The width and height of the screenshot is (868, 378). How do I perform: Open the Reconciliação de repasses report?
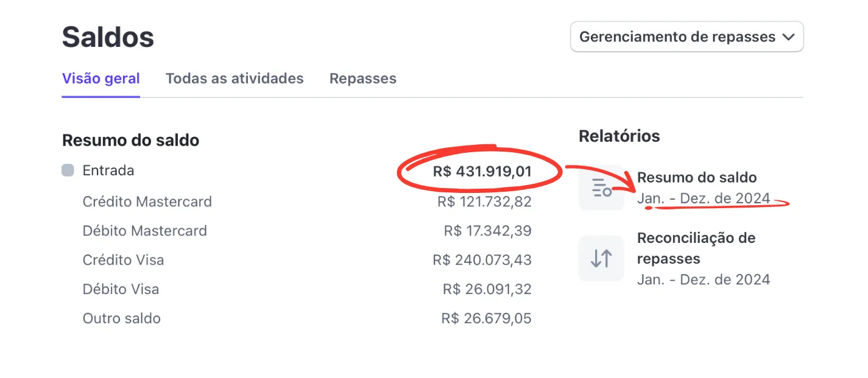point(697,248)
